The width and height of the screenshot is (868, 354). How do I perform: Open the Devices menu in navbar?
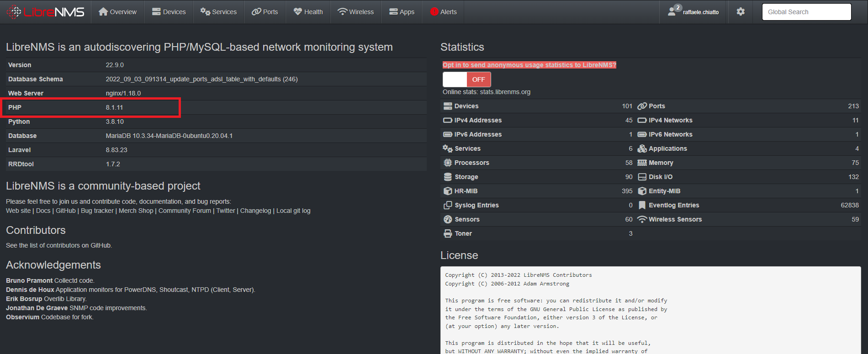pos(169,12)
